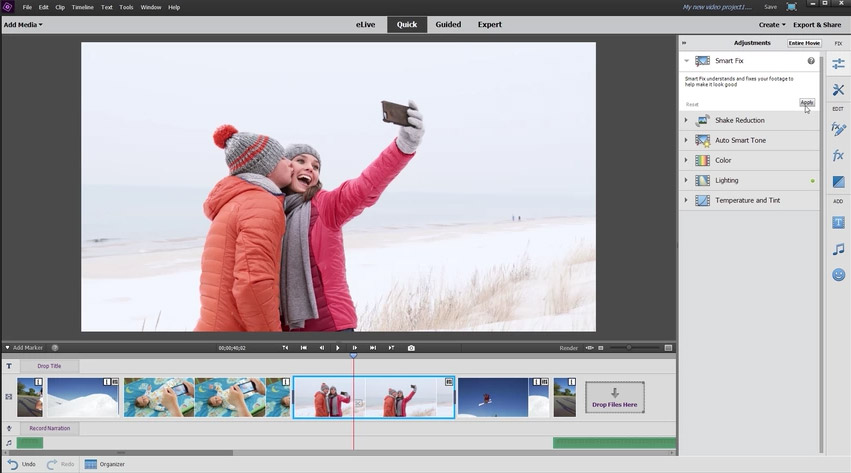Open the Transitions icon
This screenshot has height=473, width=851.
pyautogui.click(x=838, y=182)
